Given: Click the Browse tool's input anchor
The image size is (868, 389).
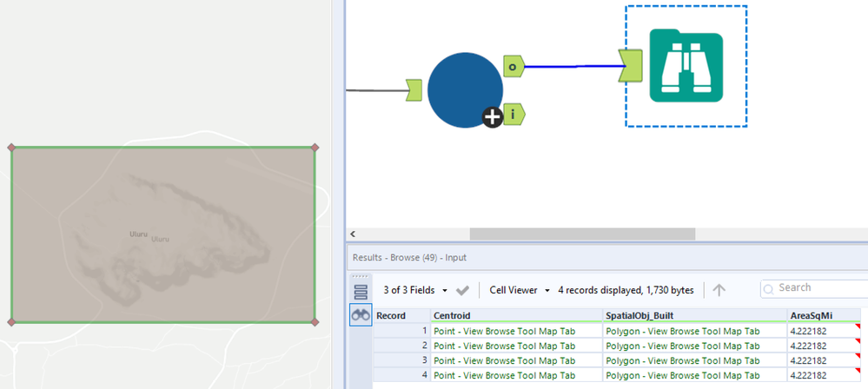Looking at the screenshot, I should [630, 66].
